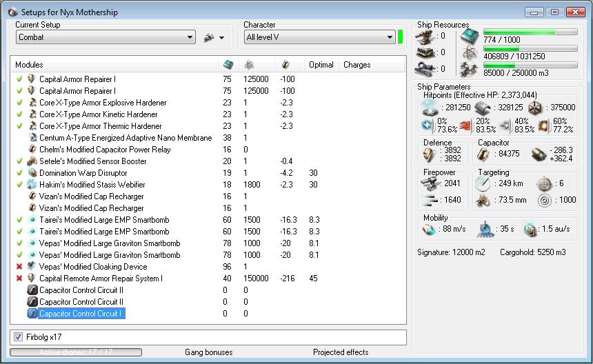Click the powergrid column header icon
This screenshot has height=364, width=593.
(x=248, y=65)
